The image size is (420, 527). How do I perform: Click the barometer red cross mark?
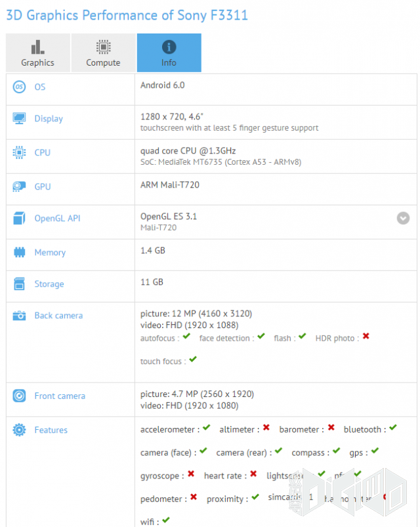pos(331,427)
